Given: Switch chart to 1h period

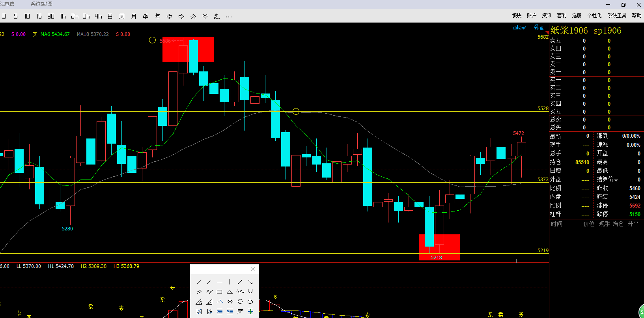Looking at the screenshot, I should [x=63, y=16].
